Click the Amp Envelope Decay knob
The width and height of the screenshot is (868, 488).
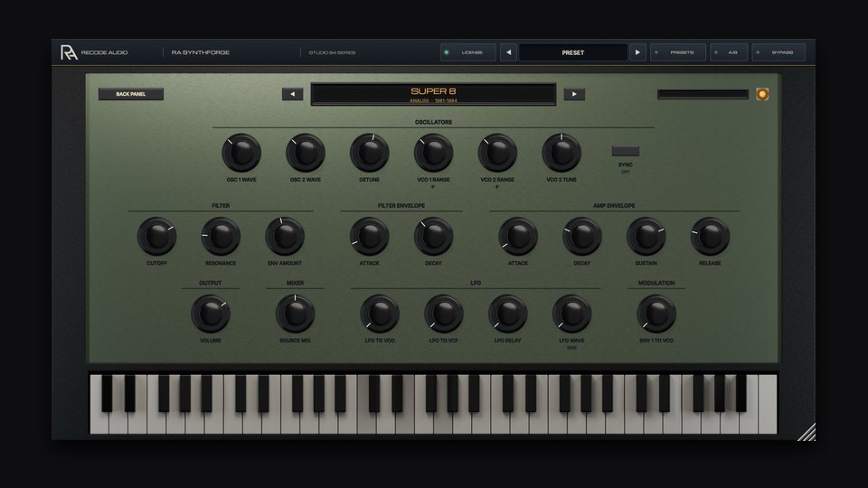[582, 236]
